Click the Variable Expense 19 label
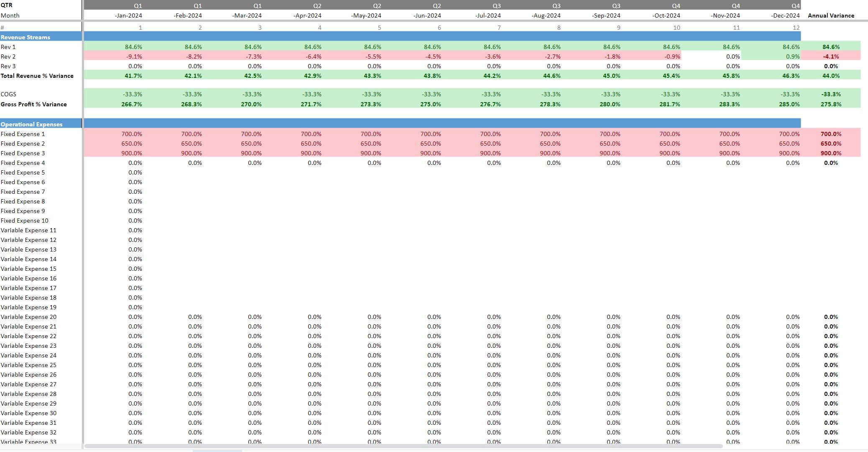868x452 pixels. tap(28, 307)
